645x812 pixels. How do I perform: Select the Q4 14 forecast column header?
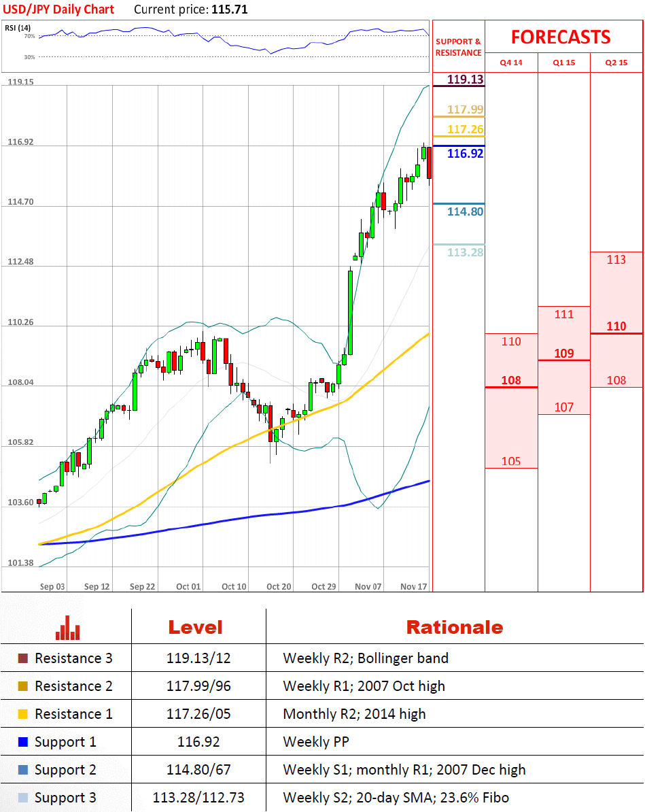[511, 63]
